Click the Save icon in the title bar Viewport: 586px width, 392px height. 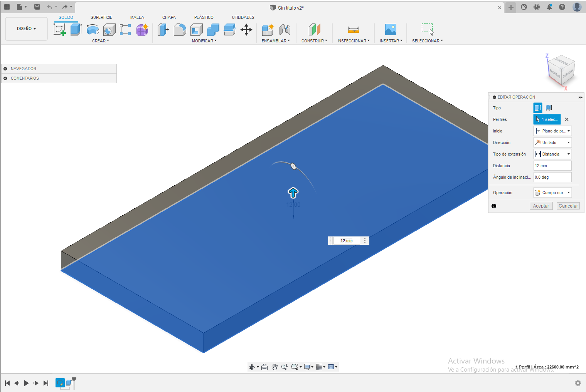(x=37, y=7)
